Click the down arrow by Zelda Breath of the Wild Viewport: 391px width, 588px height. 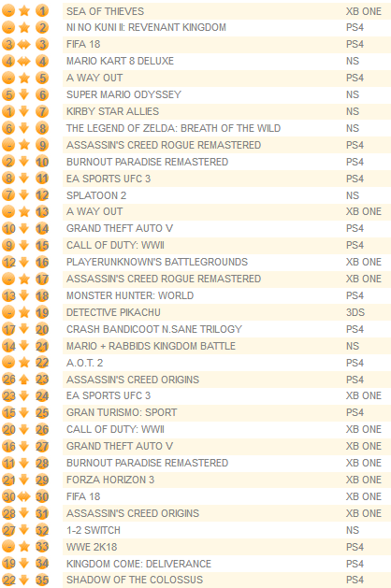point(24,128)
